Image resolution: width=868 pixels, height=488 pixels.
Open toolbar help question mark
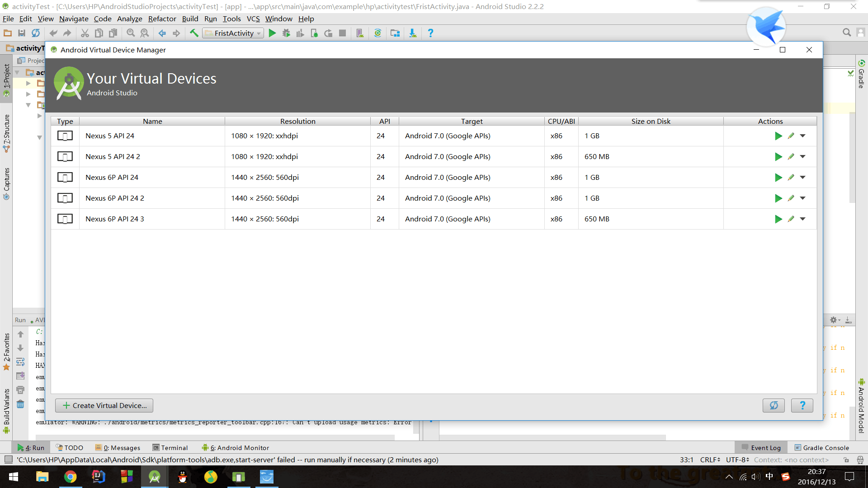click(430, 33)
